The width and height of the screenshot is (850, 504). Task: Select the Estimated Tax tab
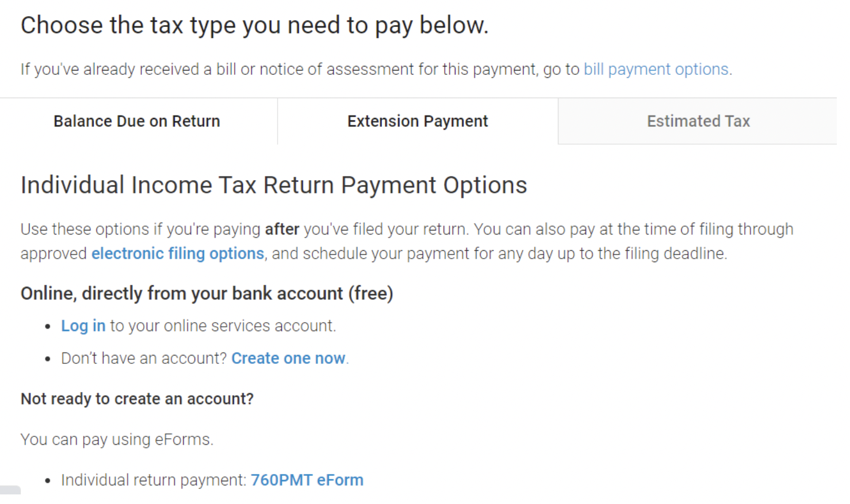(x=698, y=121)
